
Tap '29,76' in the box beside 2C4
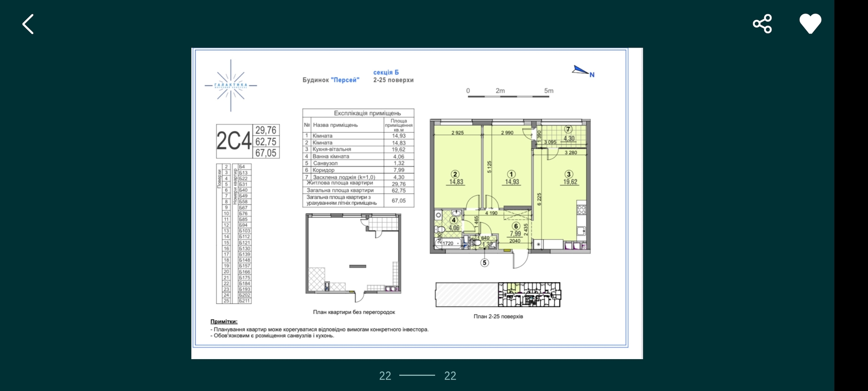point(266,130)
